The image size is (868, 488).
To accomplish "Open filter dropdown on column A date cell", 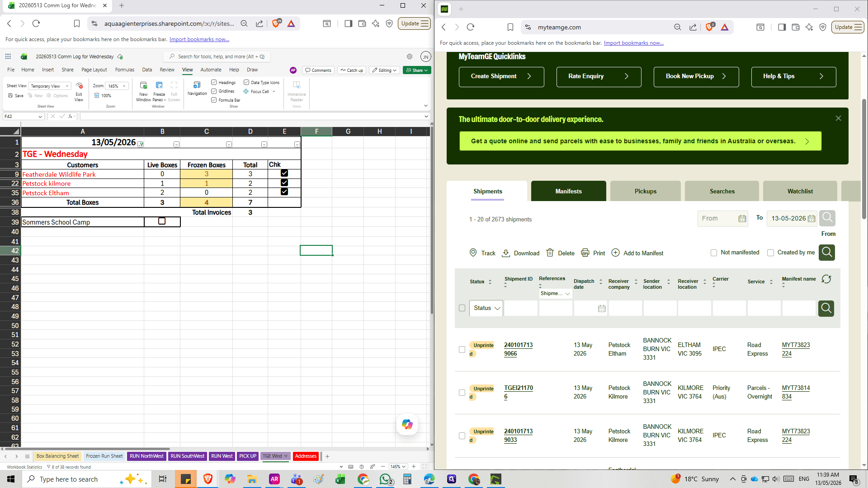I will coord(141,144).
